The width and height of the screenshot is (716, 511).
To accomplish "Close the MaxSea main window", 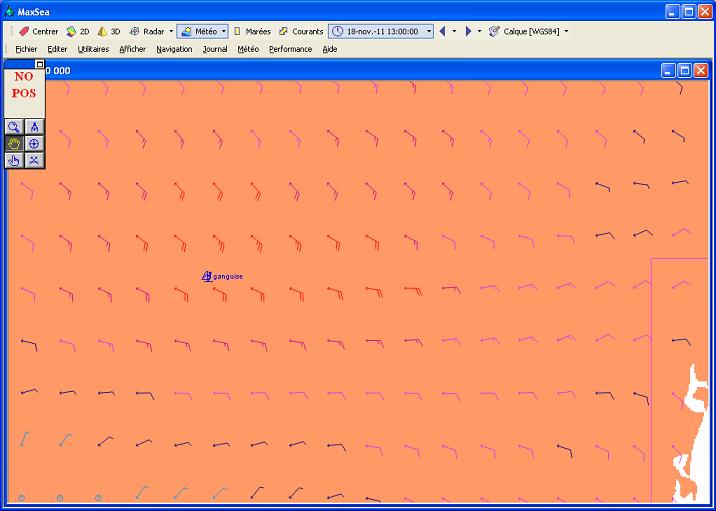I will point(705,11).
